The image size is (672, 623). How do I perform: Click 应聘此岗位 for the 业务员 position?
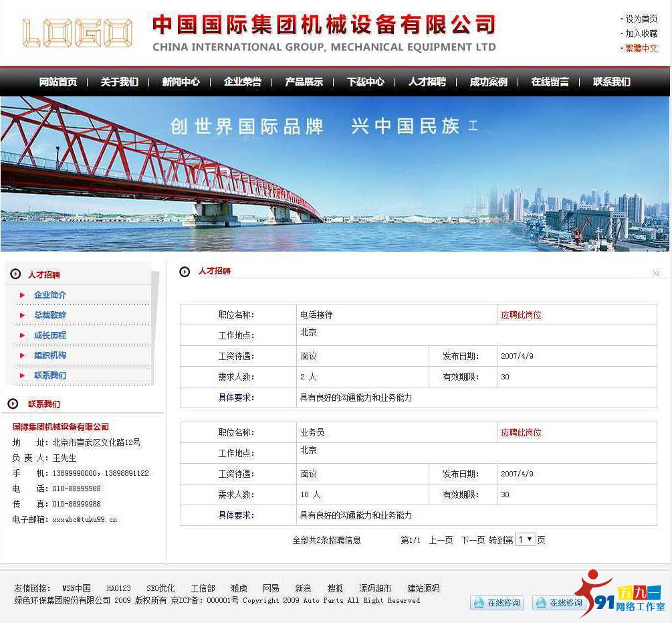coord(521,432)
